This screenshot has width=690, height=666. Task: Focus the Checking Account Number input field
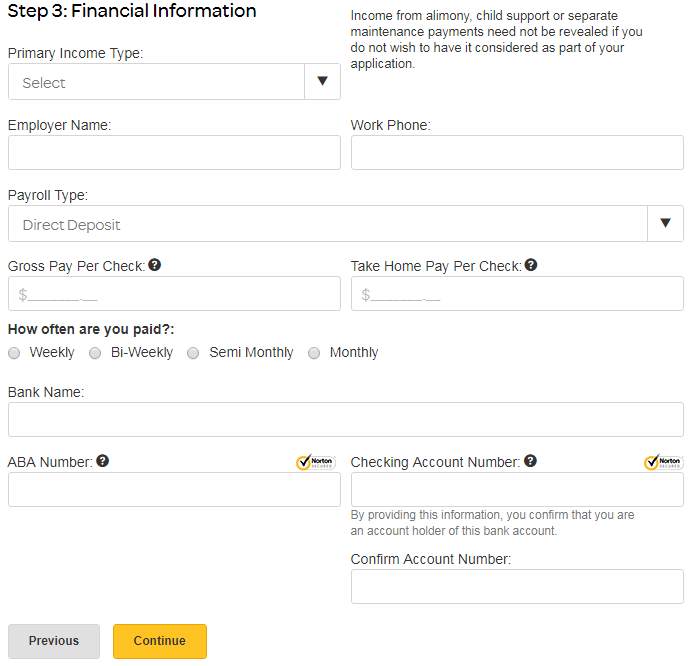517,489
